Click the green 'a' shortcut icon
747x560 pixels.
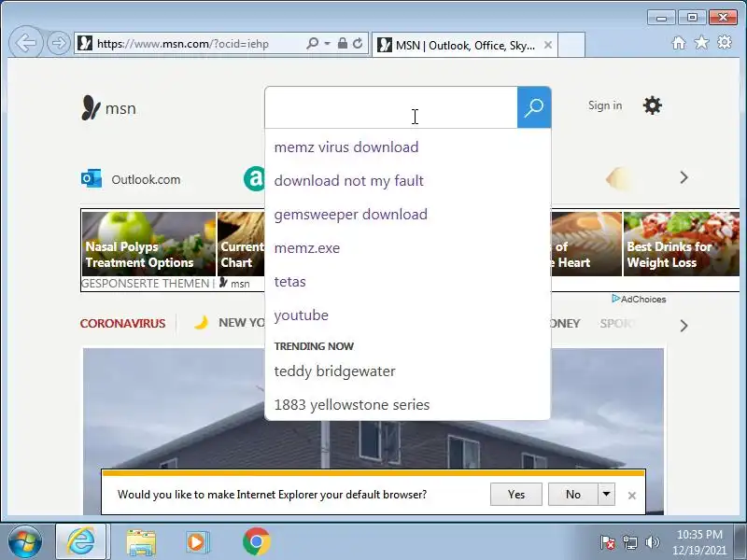coord(254,178)
